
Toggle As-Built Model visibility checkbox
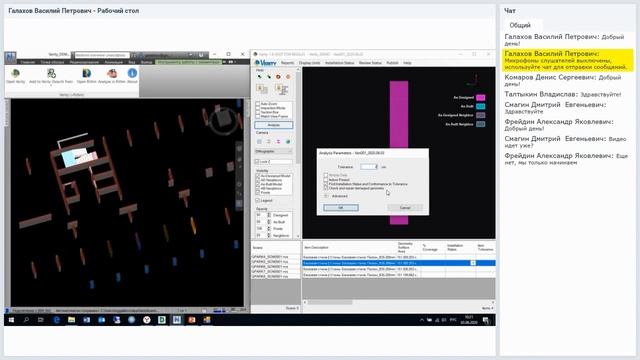258,184
